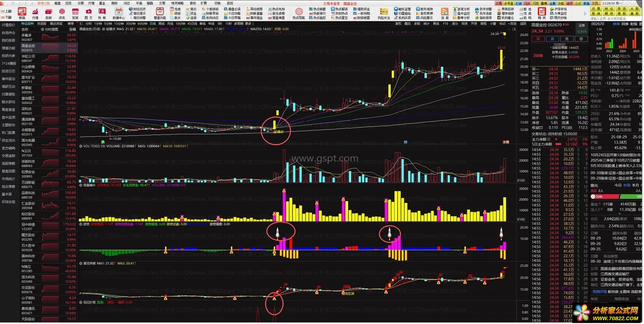Image resolution: width=644 pixels, height=324 pixels.
Task: Switch to the 自选股 tab
Action: 42,24
